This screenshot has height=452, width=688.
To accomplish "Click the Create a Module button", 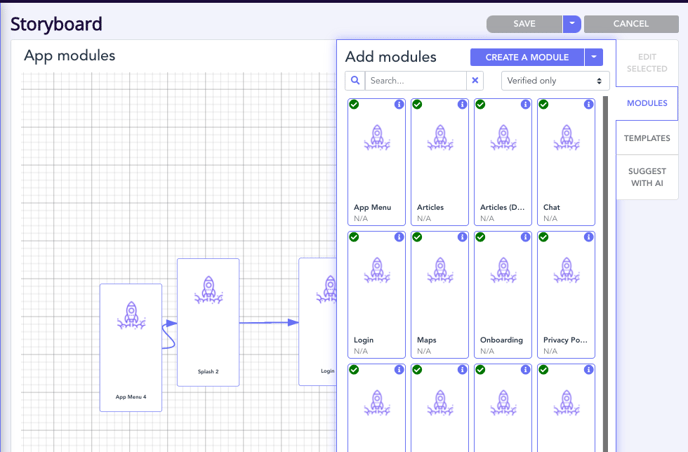I will pyautogui.click(x=527, y=57).
